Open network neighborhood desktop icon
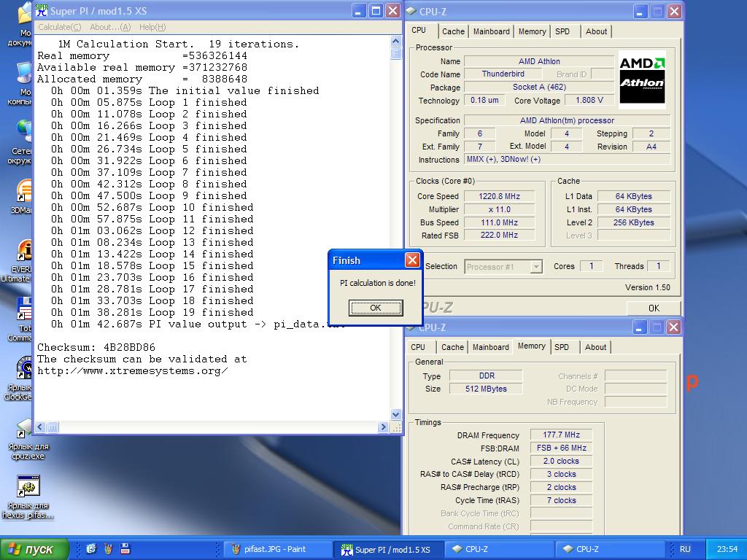 pyautogui.click(x=20, y=142)
